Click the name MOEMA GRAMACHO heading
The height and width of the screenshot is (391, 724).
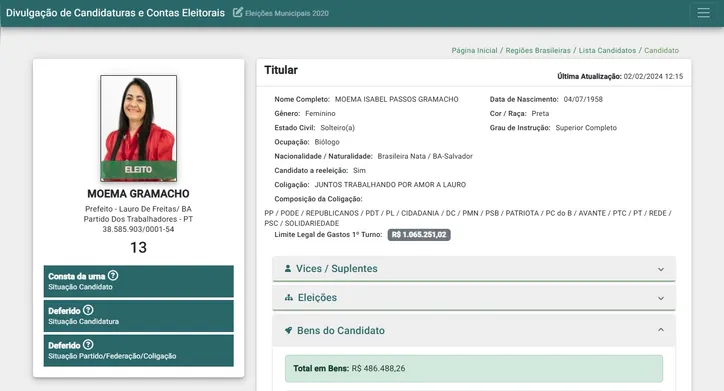pyautogui.click(x=138, y=193)
